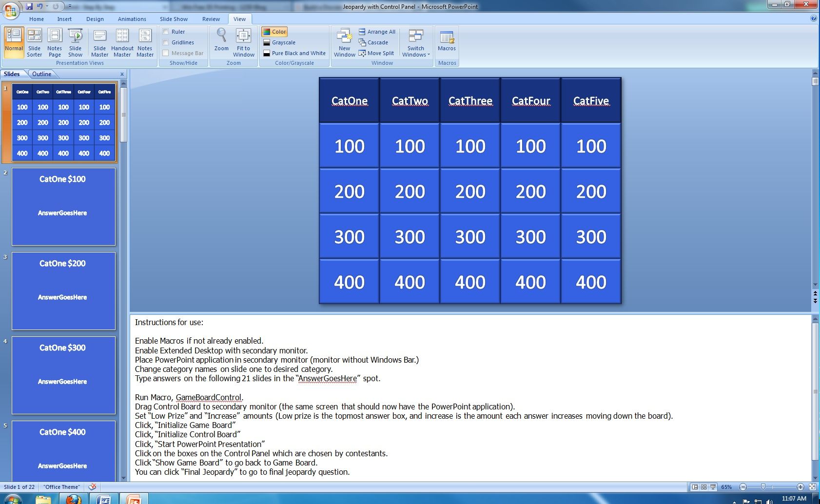
Task: Select the Slide Master icon
Action: click(x=100, y=41)
